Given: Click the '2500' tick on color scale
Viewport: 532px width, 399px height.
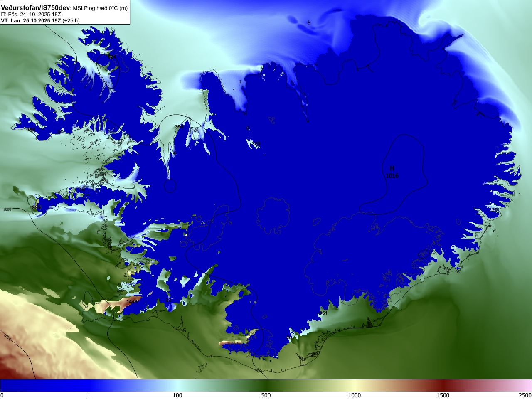Looking at the screenshot, I should click(526, 395).
